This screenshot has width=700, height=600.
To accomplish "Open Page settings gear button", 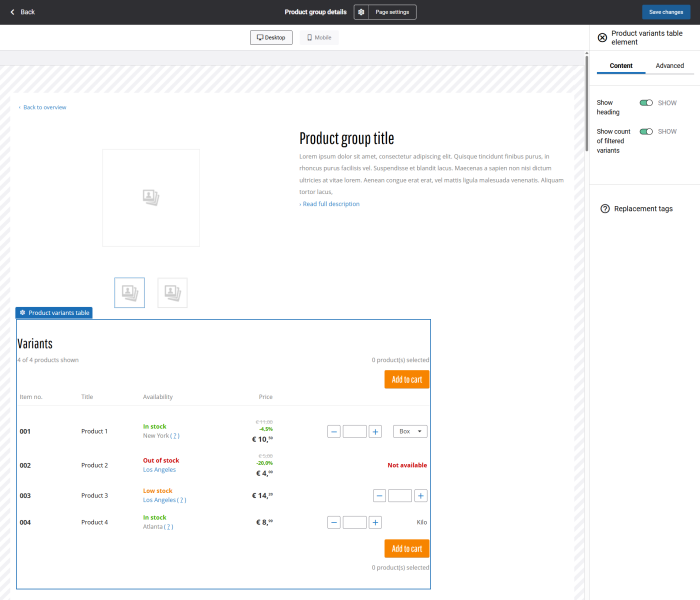I will pos(362,12).
